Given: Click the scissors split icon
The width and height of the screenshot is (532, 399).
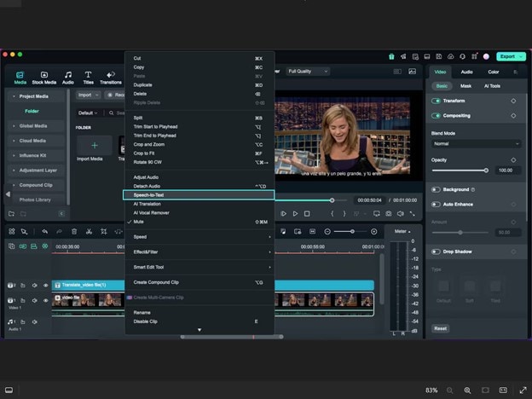Looking at the screenshot, I should [89, 231].
